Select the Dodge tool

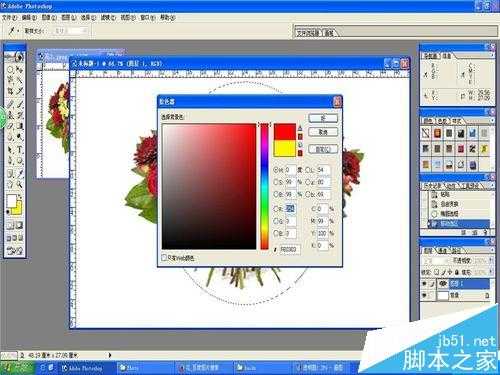coord(20,137)
